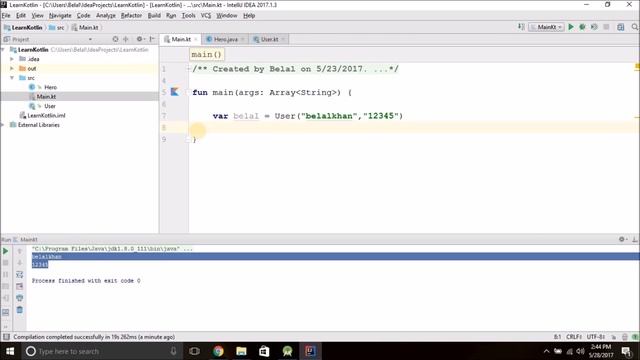Toggle scroll to end icon in Run console
The image size is (640, 360).
(20, 286)
